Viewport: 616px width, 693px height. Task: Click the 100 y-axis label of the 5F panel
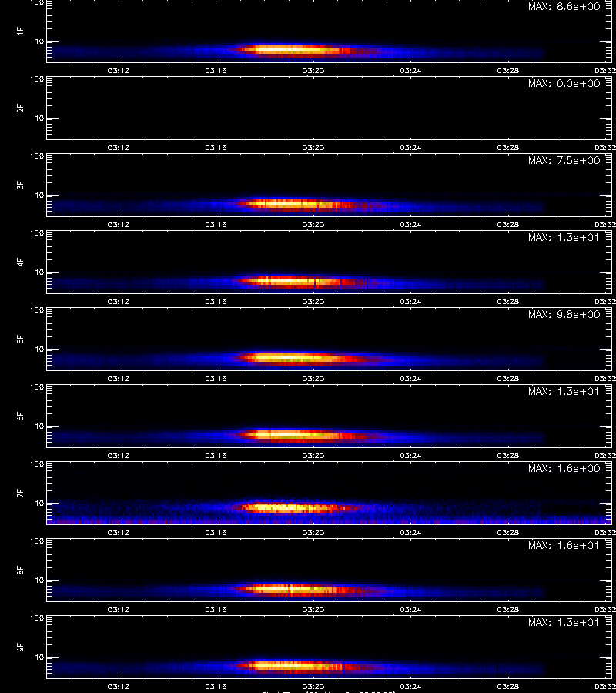point(37,310)
